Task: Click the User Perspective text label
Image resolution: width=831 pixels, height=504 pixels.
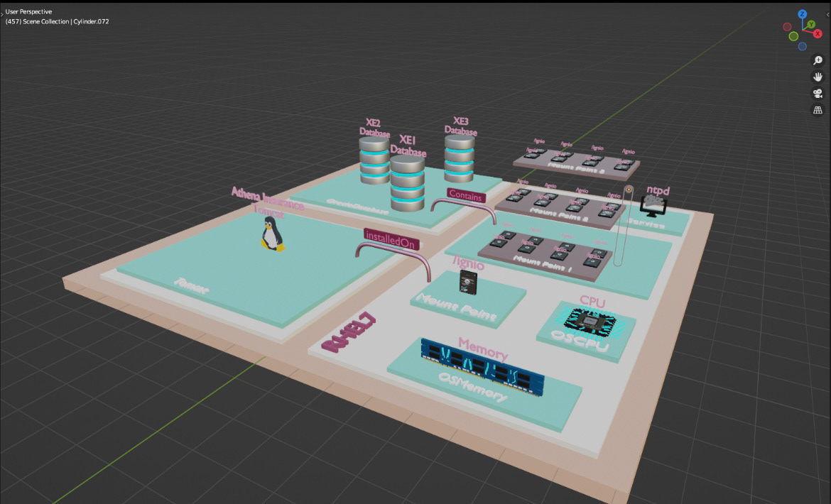Action: (28, 11)
